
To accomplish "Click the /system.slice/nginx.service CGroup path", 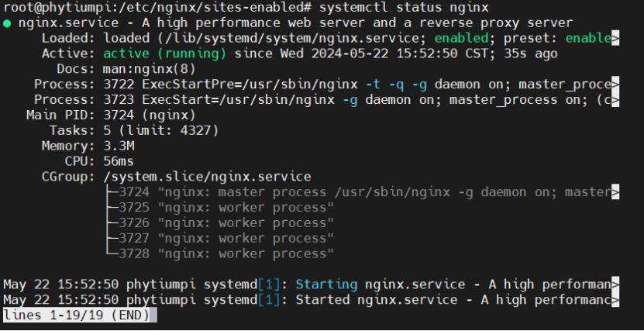I will 207,177.
